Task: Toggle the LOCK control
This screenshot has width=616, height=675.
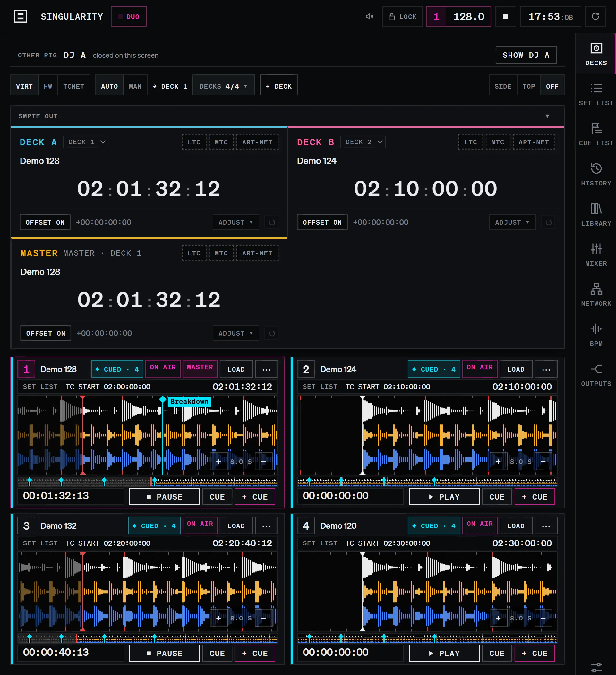Action: point(402,16)
